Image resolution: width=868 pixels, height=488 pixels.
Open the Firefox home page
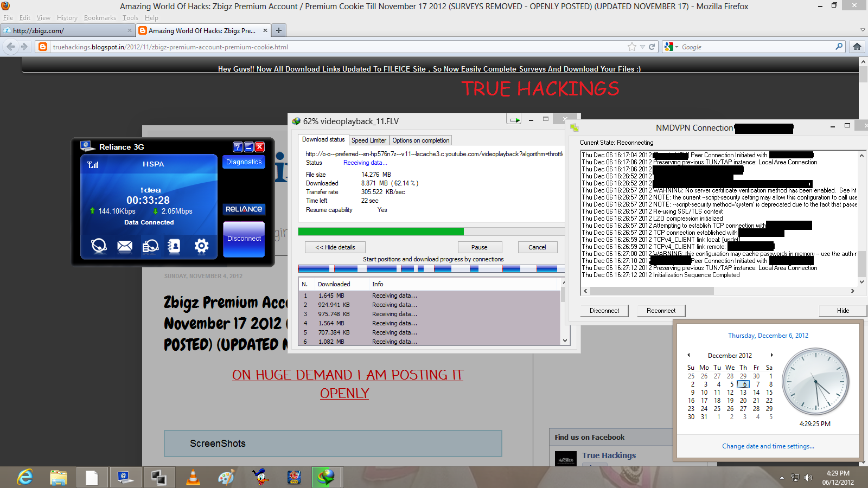857,47
